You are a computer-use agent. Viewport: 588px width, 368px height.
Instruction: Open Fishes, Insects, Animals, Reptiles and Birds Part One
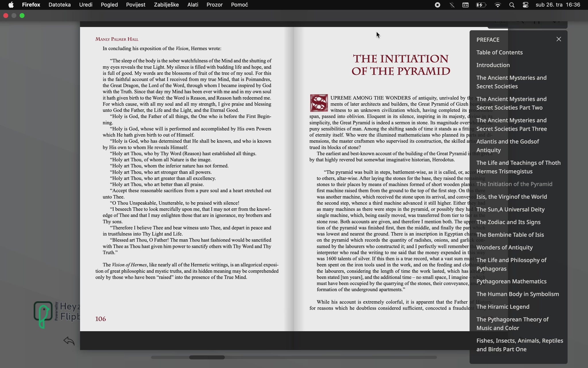(520, 345)
